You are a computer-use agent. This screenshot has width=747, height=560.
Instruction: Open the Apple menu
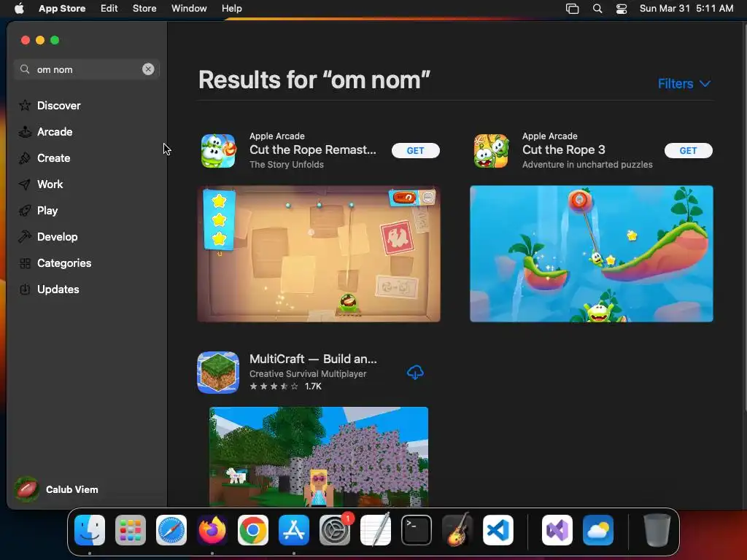tap(19, 8)
